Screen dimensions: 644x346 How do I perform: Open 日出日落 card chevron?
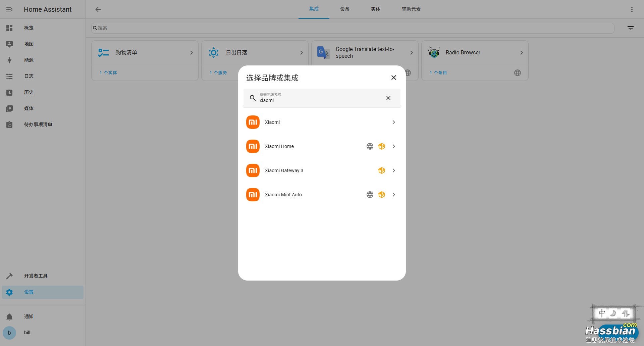click(x=302, y=53)
